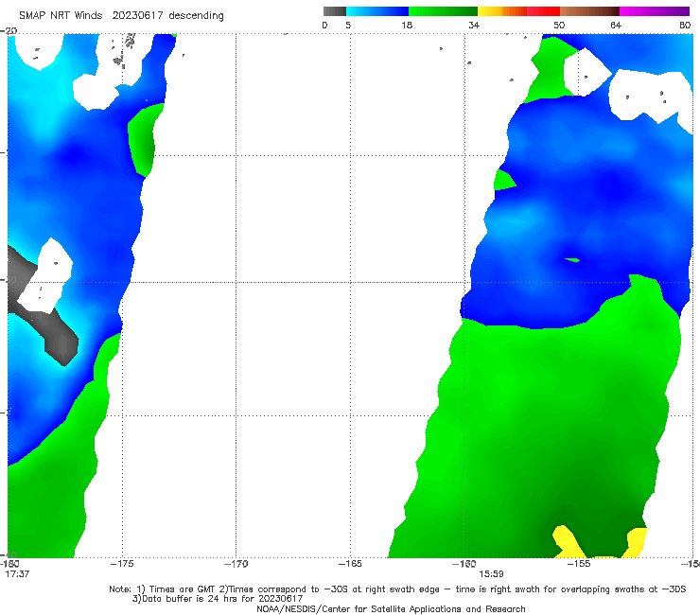Click the green segment of the color bar
This screenshot has width=700, height=615.
click(444, 11)
